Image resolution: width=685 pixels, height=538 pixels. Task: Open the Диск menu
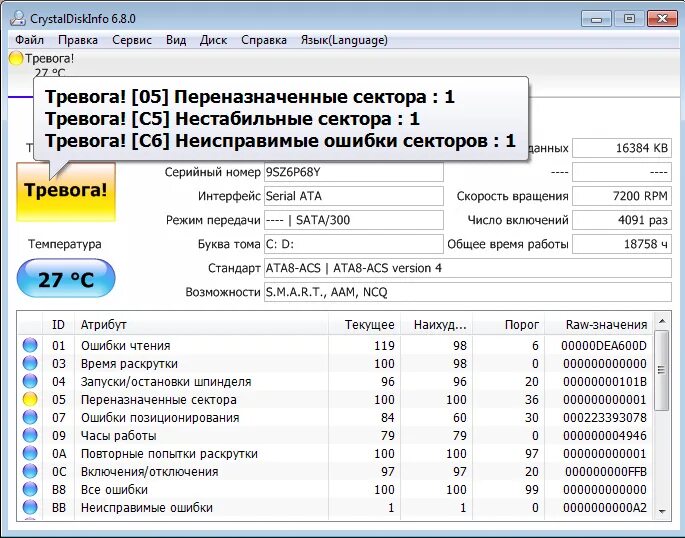213,40
